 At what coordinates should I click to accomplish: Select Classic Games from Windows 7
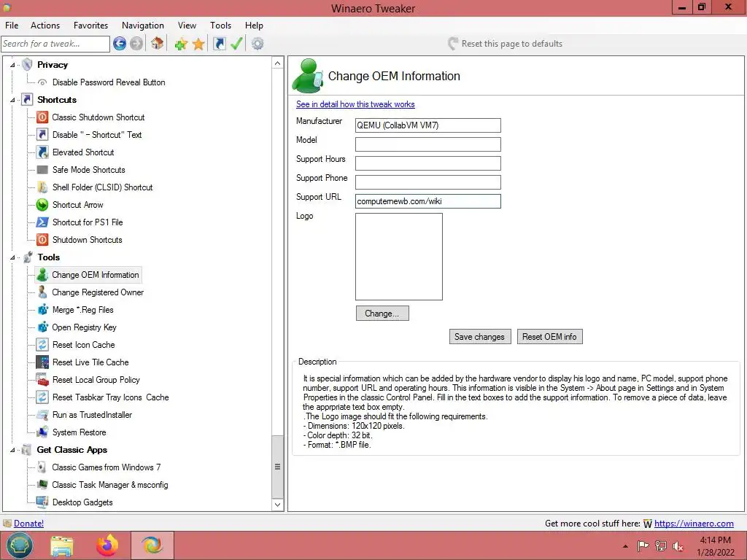(107, 467)
